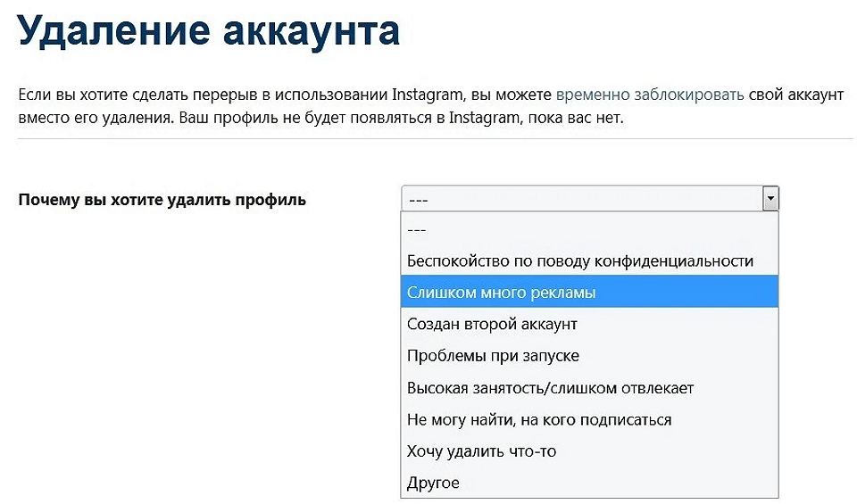The width and height of the screenshot is (857, 504).
Task: Select 'Другое' at the bottom of the list
Action: point(589,483)
